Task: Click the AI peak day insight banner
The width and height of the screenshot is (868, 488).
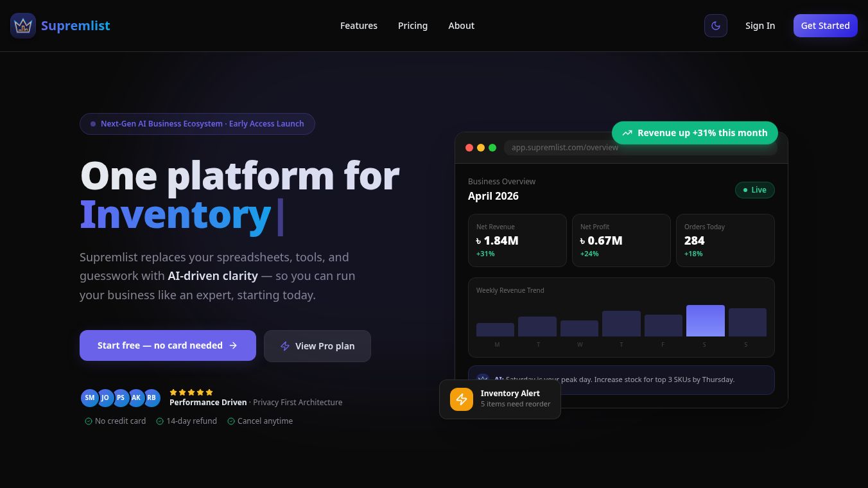Action: click(x=621, y=380)
